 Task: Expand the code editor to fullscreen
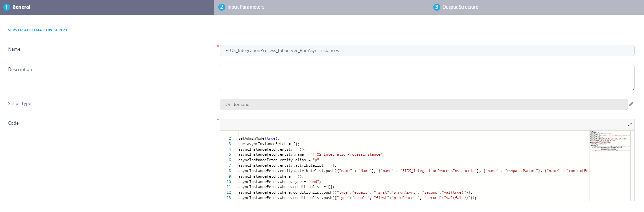click(x=630, y=125)
